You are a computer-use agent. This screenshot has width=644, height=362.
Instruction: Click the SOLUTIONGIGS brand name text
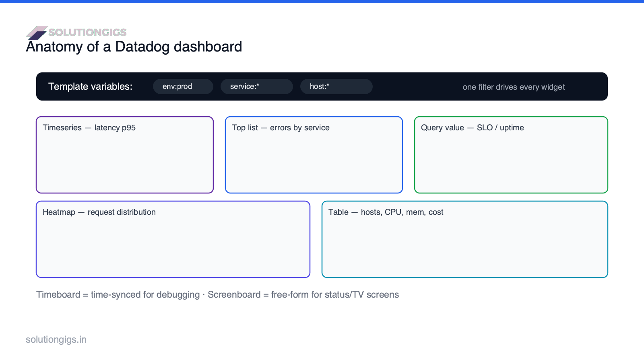coord(87,32)
